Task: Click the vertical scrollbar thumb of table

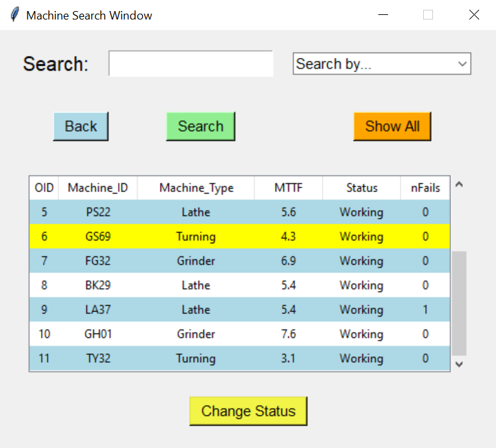Action: click(x=459, y=303)
